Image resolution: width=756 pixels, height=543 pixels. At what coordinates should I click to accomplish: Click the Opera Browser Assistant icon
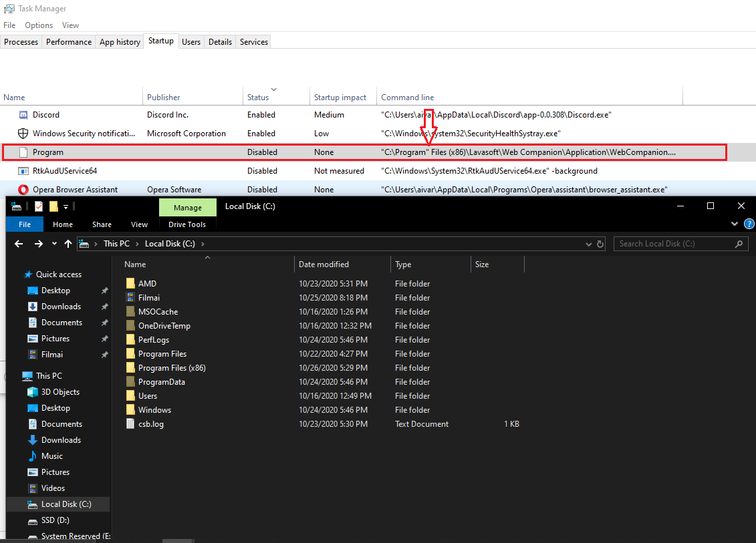[23, 190]
